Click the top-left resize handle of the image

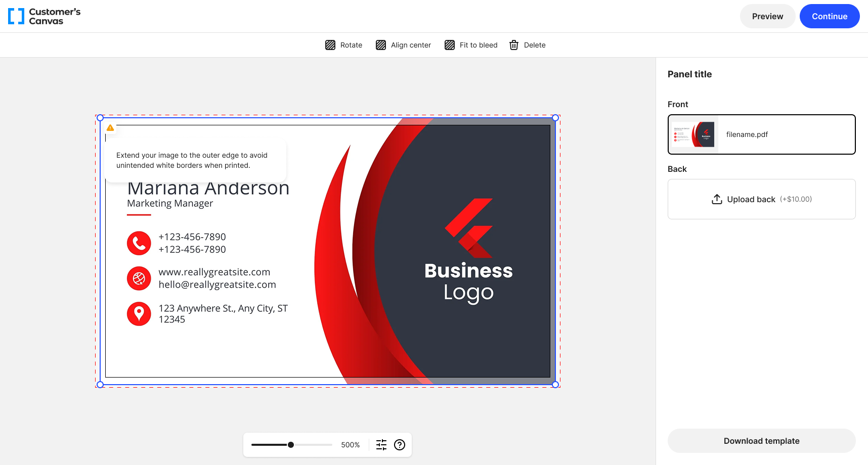coord(100,118)
